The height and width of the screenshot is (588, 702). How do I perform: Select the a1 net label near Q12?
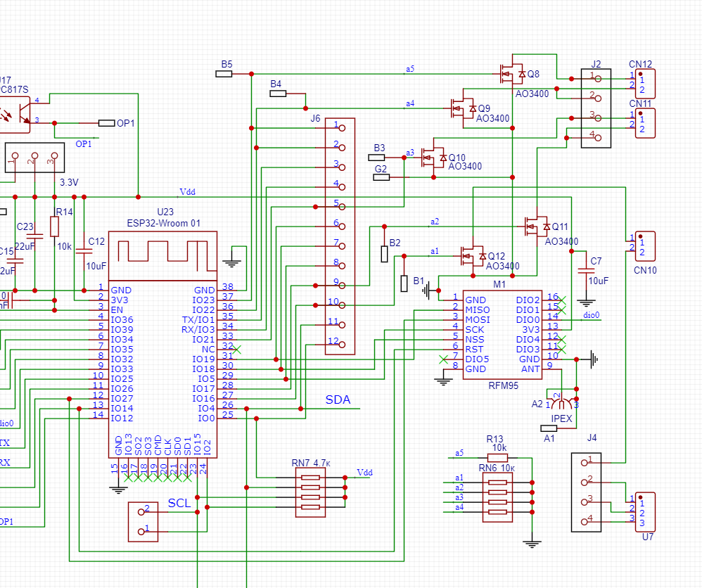tap(435, 251)
